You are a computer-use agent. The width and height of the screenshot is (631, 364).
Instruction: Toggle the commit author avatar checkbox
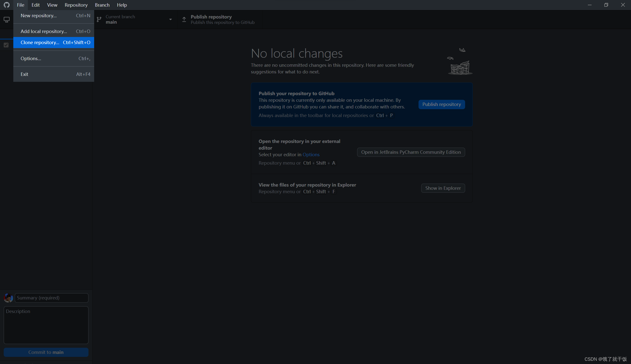8,298
